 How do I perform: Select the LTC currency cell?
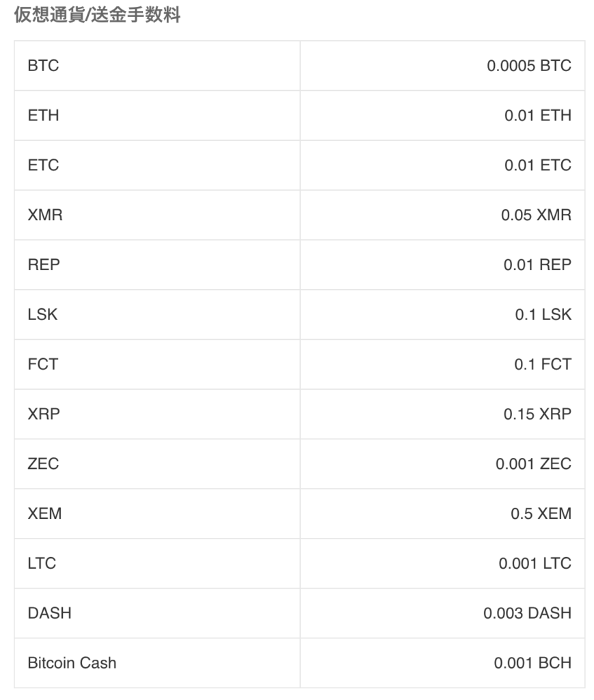42,563
